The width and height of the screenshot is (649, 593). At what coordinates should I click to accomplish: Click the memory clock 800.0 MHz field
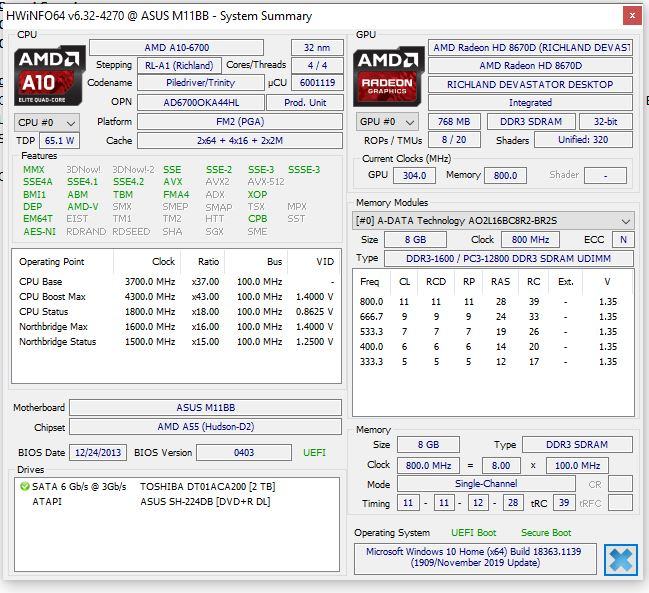(428, 466)
